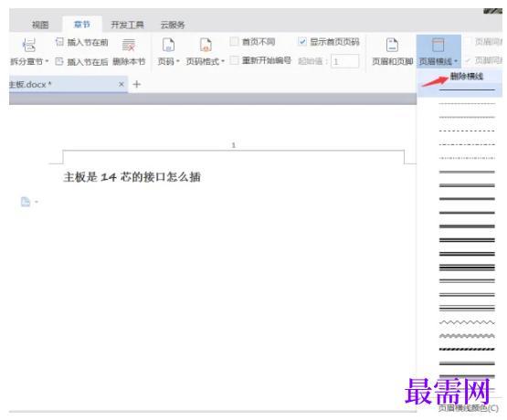Open the 云服务 tab

(x=173, y=25)
